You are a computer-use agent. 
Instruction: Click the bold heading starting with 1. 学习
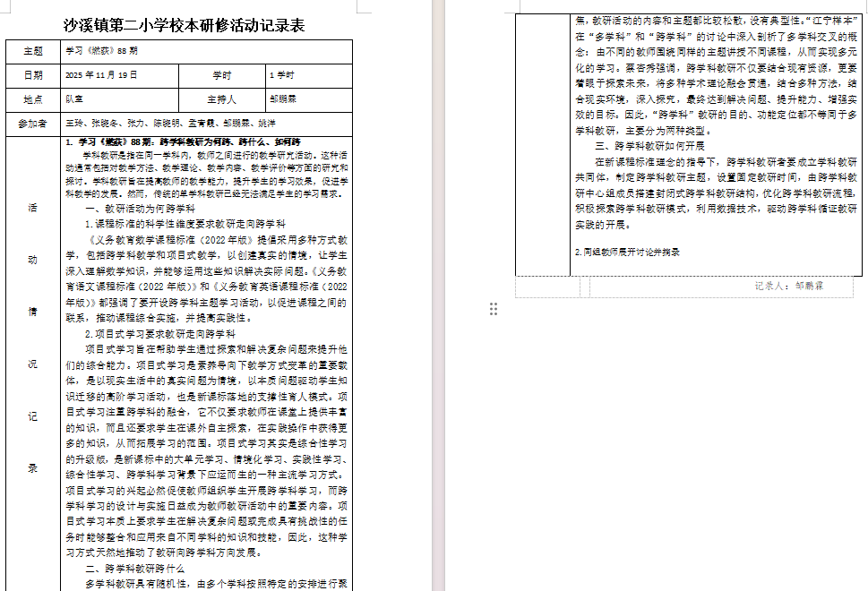184,142
